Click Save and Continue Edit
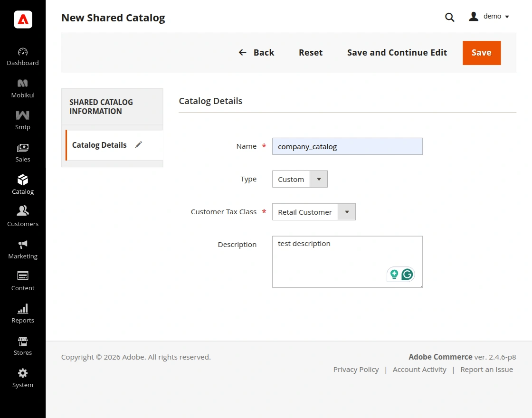 (x=397, y=53)
